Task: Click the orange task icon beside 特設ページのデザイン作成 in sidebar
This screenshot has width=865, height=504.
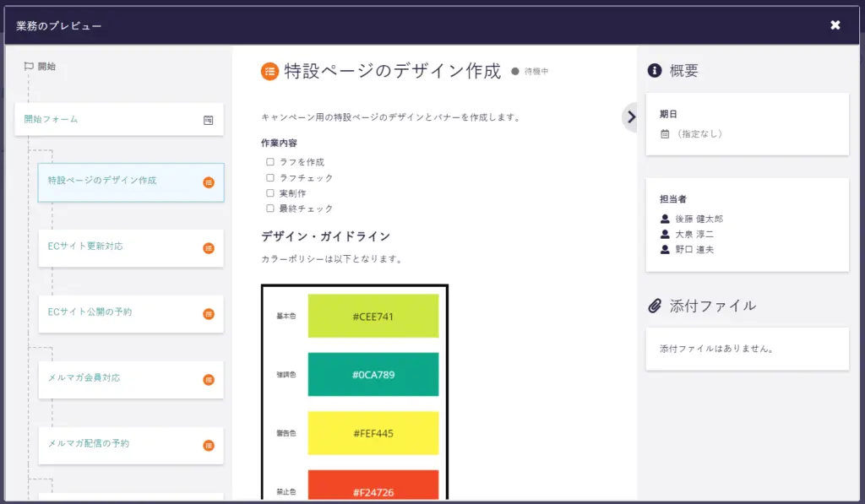Action: click(209, 182)
